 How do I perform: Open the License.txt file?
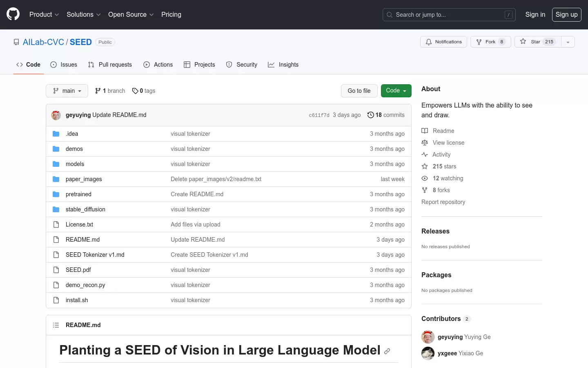pos(79,224)
